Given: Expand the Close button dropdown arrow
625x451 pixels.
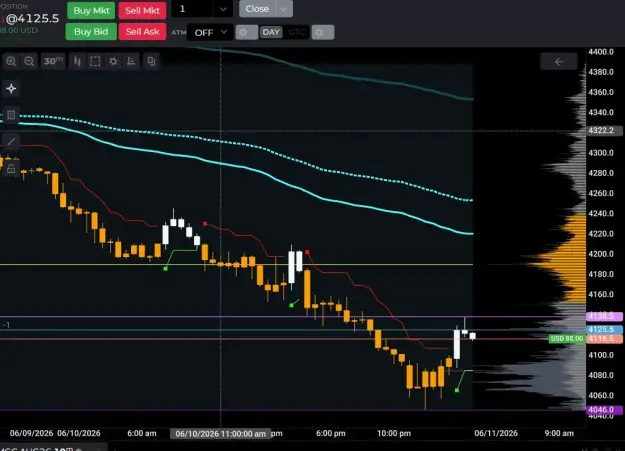Looking at the screenshot, I should tap(283, 9).
